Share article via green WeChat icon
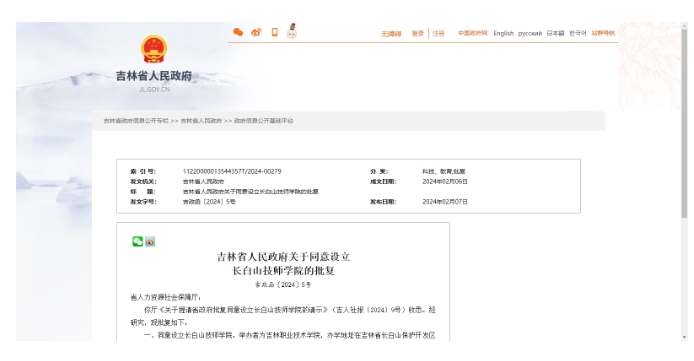The width and height of the screenshot is (694, 361). click(138, 241)
